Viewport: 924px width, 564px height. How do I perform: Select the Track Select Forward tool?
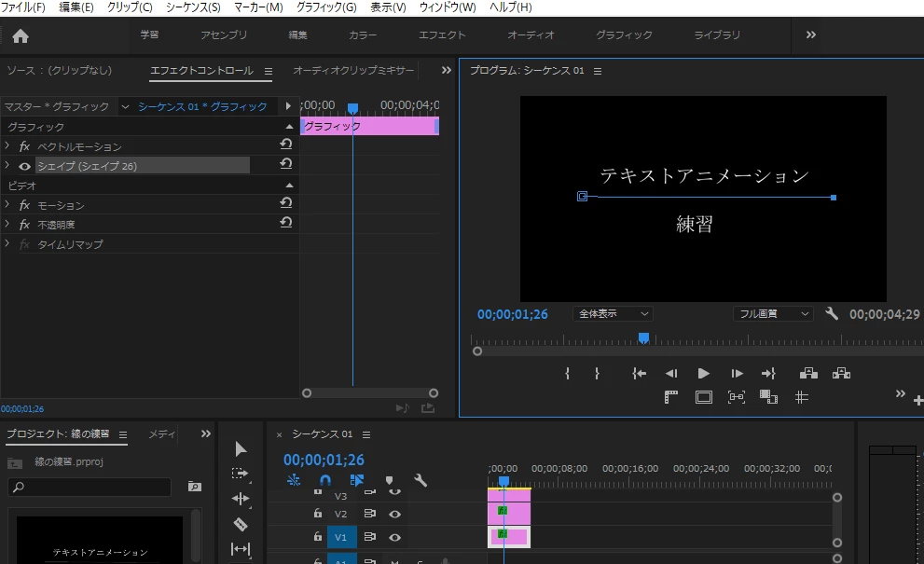[x=240, y=474]
